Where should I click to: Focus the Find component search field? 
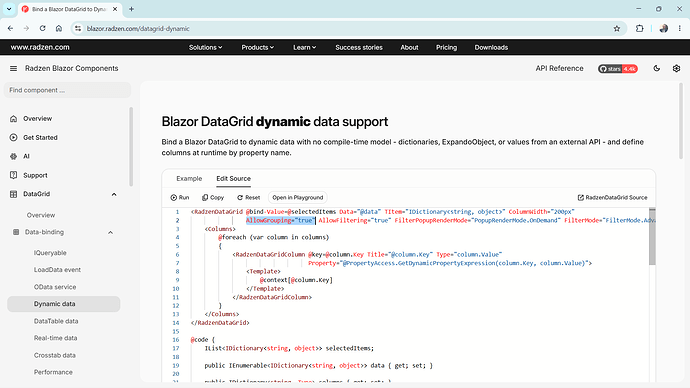(x=67, y=90)
